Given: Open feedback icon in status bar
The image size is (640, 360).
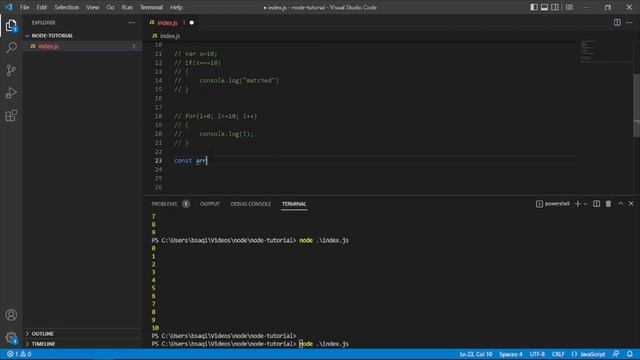Looking at the screenshot, I should (x=616, y=354).
